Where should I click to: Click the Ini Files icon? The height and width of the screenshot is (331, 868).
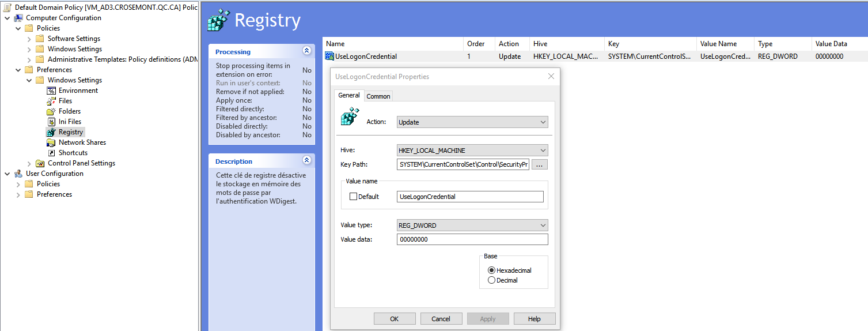tap(51, 122)
